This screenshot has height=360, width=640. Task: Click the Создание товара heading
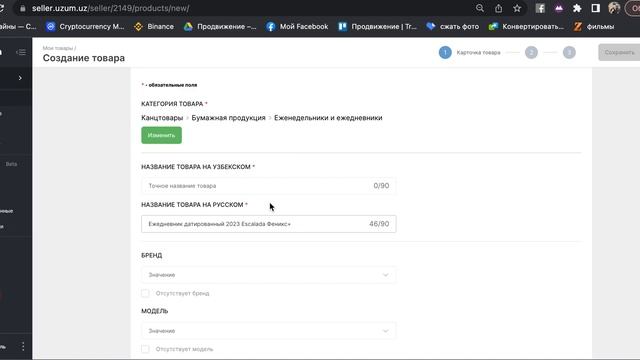click(x=84, y=58)
